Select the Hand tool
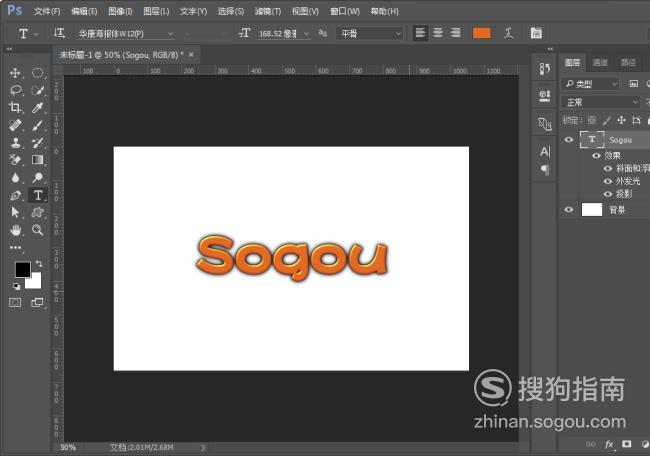 coord(16,230)
